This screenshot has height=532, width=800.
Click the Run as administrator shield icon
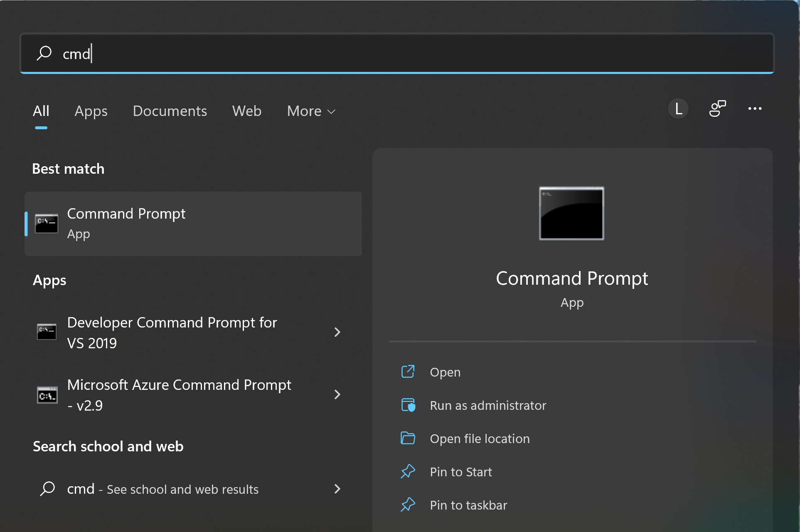click(408, 405)
